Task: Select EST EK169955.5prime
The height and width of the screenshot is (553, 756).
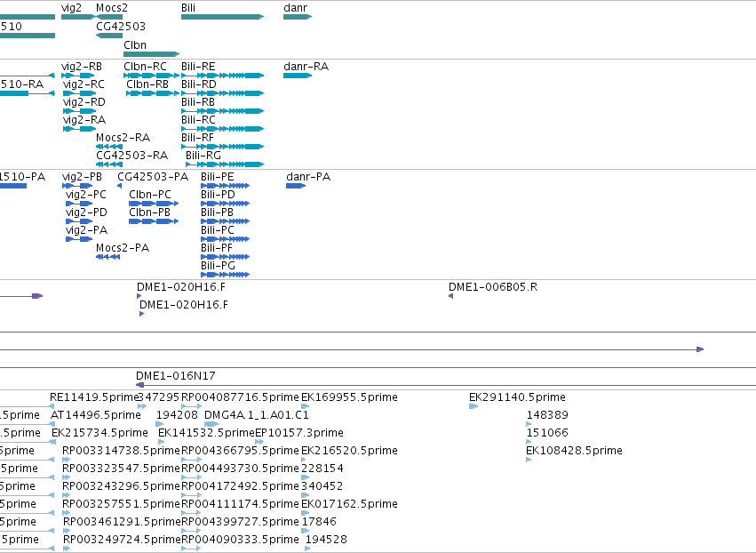Action: (x=349, y=397)
